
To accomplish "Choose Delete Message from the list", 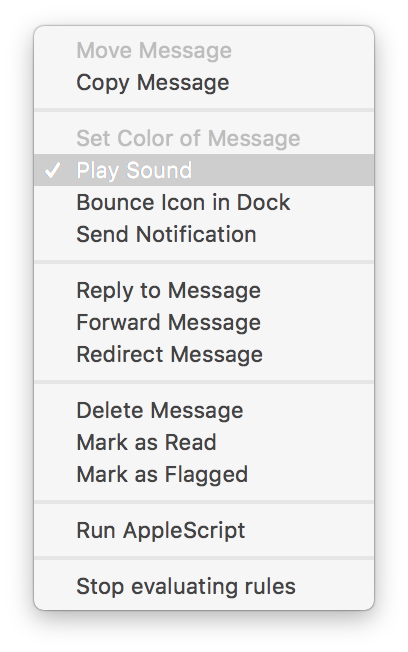I will tap(204, 410).
